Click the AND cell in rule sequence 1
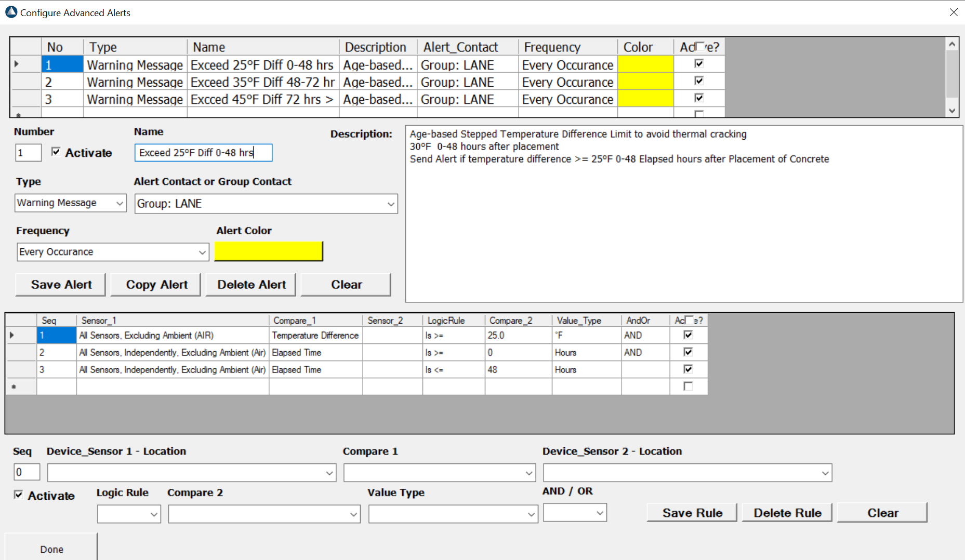Image resolution: width=965 pixels, height=560 pixels. coord(645,335)
